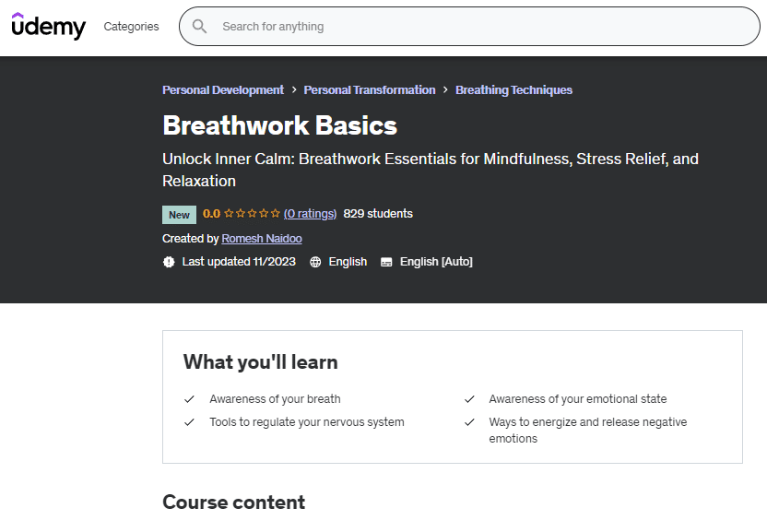View the (0 ratings) link
This screenshot has height=532, width=767.
pos(310,214)
